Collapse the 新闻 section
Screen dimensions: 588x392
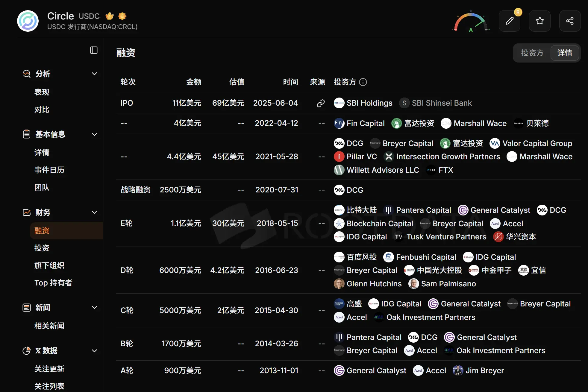(x=94, y=307)
